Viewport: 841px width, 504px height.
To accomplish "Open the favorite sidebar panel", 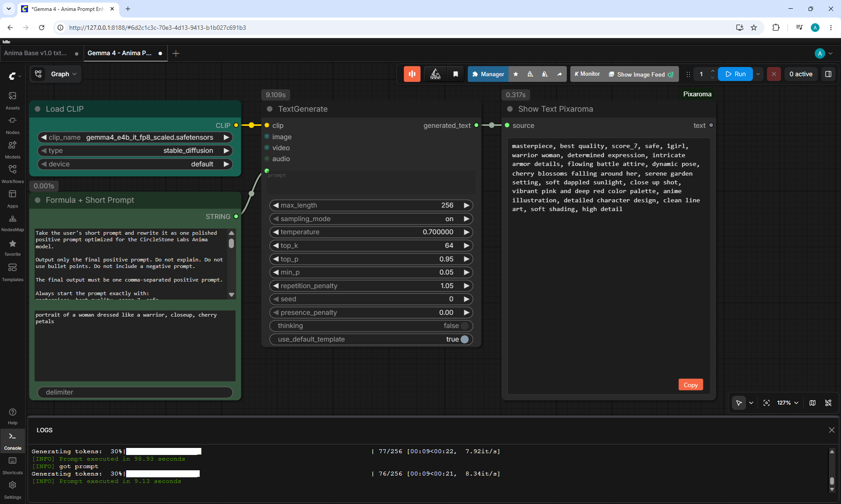I will (12, 247).
